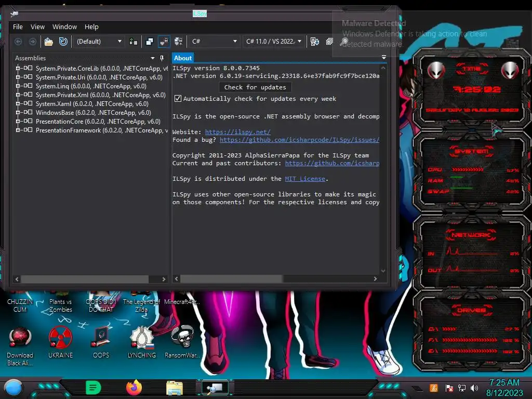Open Search with the magnifier icon
The image size is (532, 399).
point(344,42)
